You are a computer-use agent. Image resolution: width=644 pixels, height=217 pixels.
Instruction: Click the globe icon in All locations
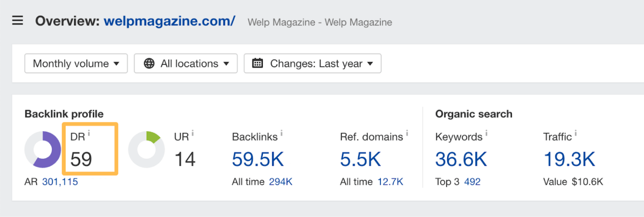[149, 64]
